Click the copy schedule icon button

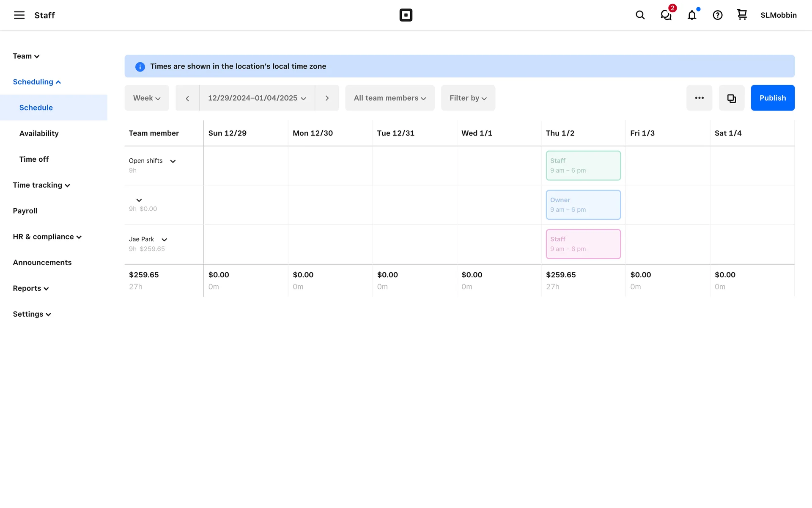(x=732, y=98)
